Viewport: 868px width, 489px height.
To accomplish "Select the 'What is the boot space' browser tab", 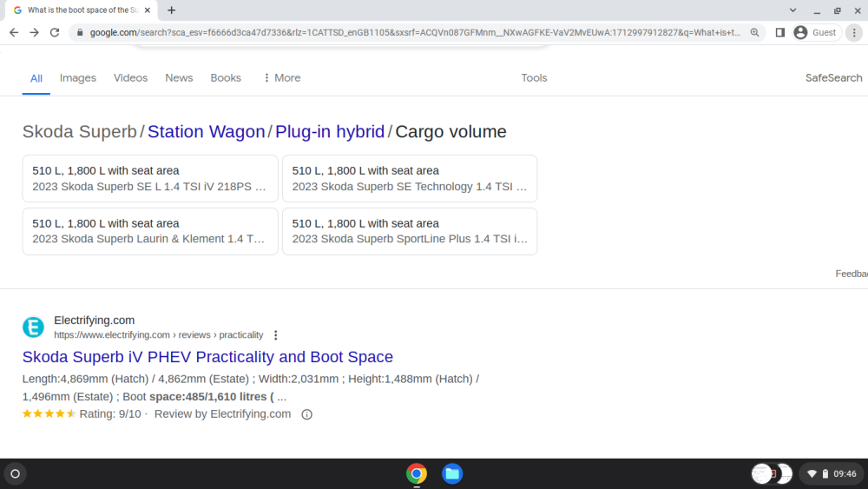I will click(x=82, y=10).
